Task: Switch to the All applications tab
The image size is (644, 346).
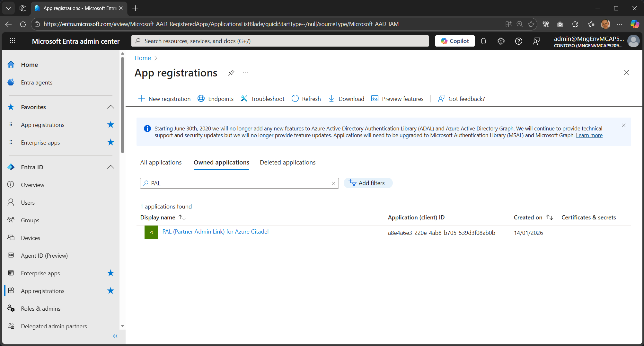Action: click(x=161, y=162)
